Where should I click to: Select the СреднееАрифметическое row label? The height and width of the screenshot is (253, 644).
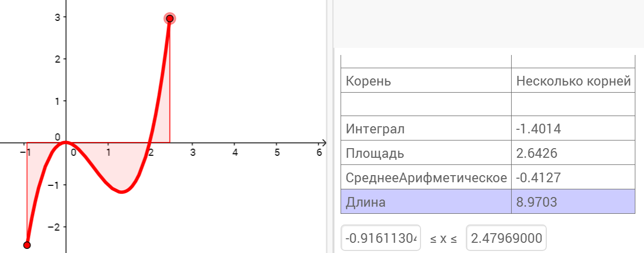(426, 178)
